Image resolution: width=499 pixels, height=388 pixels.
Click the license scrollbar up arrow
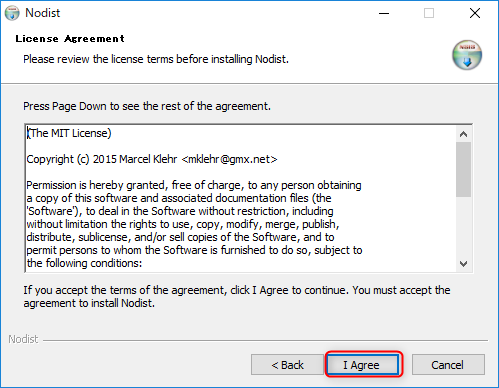[463, 134]
